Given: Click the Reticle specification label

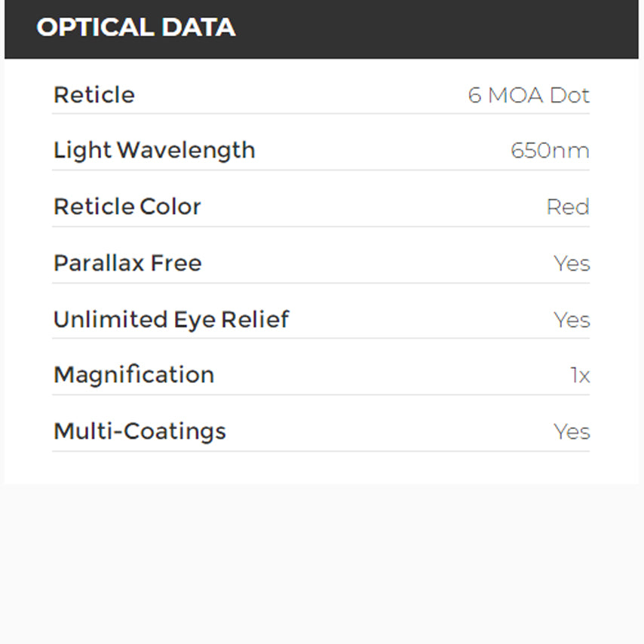Looking at the screenshot, I should [x=94, y=95].
